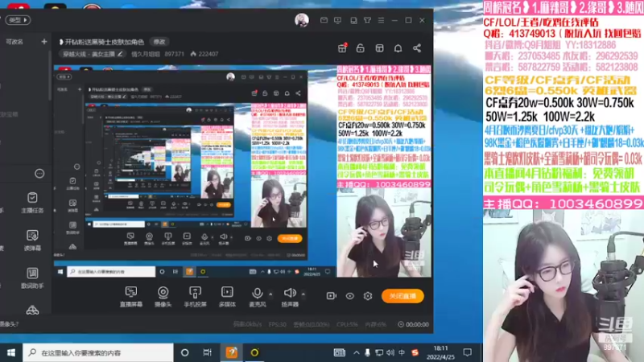Click the share icon
The image size is (644, 362).
coord(417,48)
